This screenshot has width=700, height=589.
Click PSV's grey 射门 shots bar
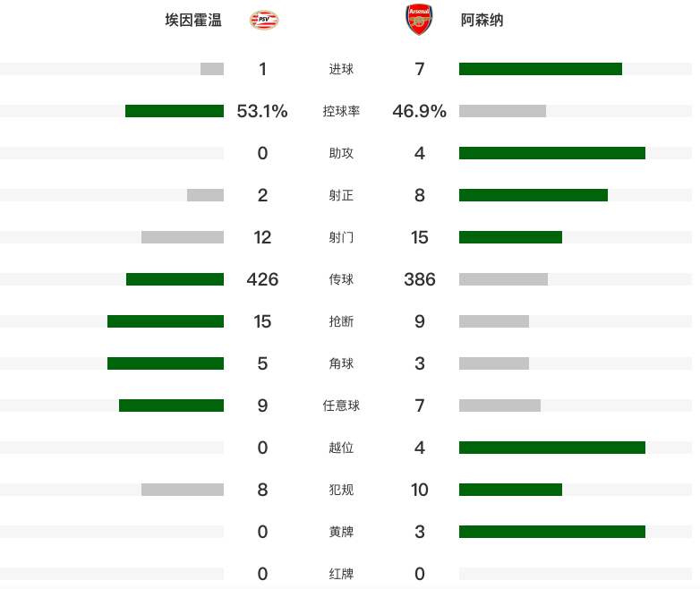(183, 237)
